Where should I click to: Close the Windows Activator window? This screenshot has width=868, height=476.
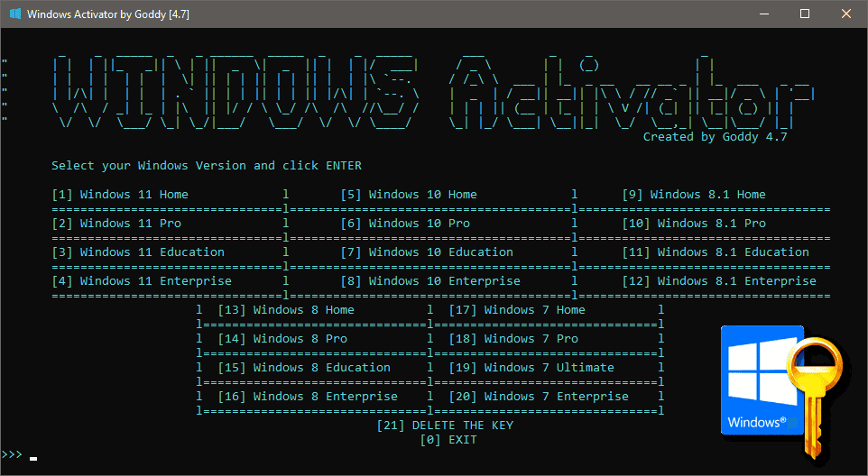coord(845,14)
